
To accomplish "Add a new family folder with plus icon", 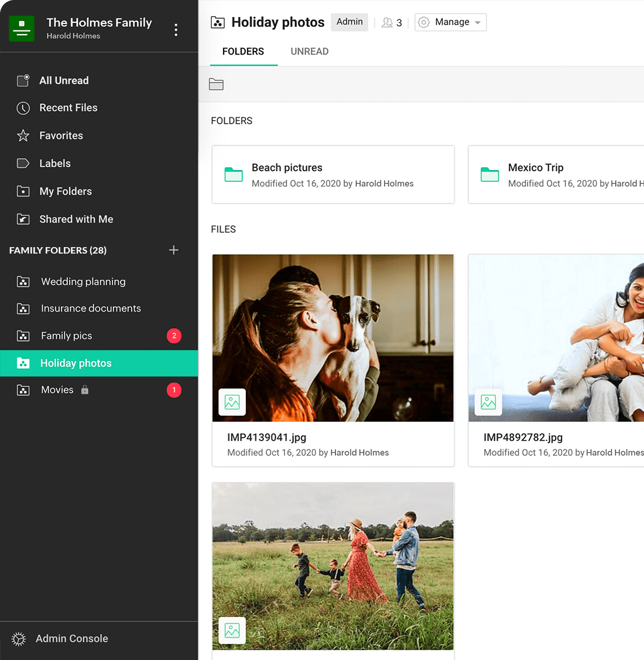I will click(174, 250).
